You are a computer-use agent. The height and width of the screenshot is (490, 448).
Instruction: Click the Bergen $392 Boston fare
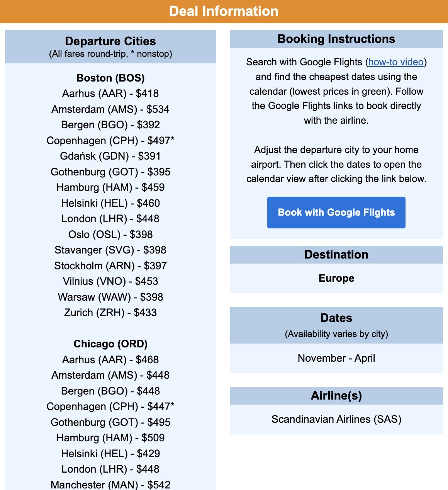tap(110, 125)
